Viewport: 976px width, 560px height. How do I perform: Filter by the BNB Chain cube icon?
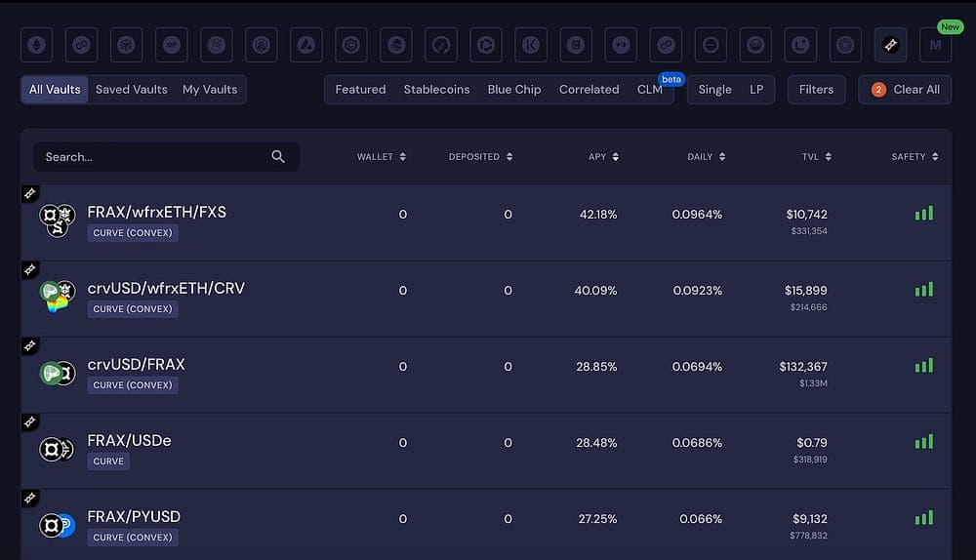pyautogui.click(x=126, y=45)
